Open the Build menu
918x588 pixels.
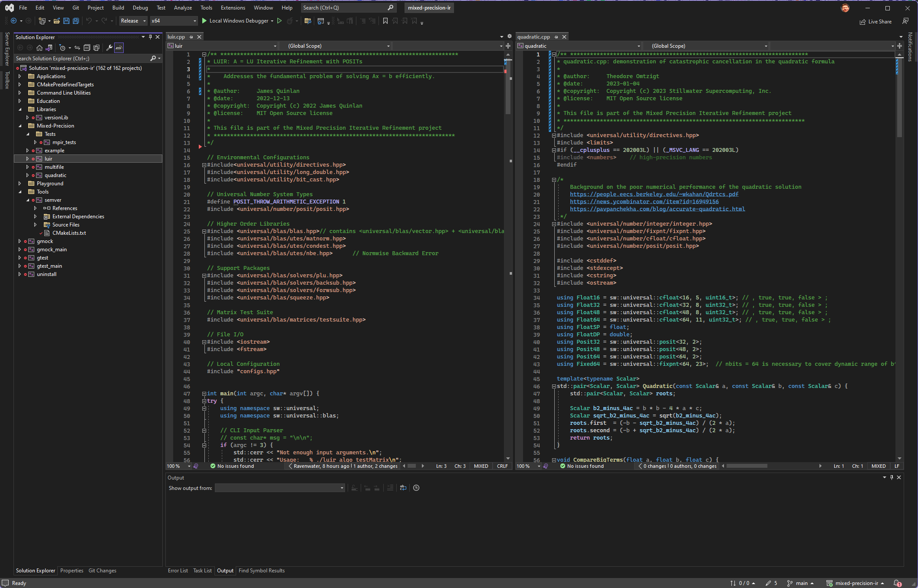[x=118, y=8]
